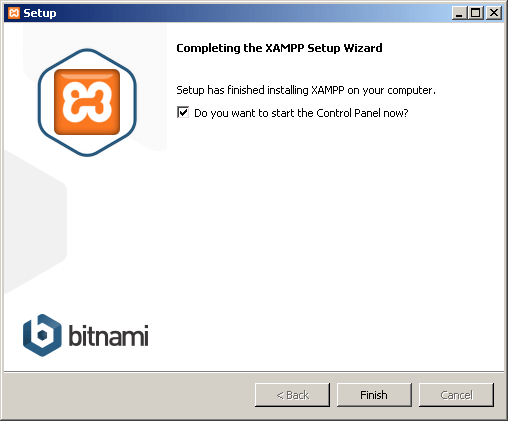Minimize the Setup window

tap(460, 13)
